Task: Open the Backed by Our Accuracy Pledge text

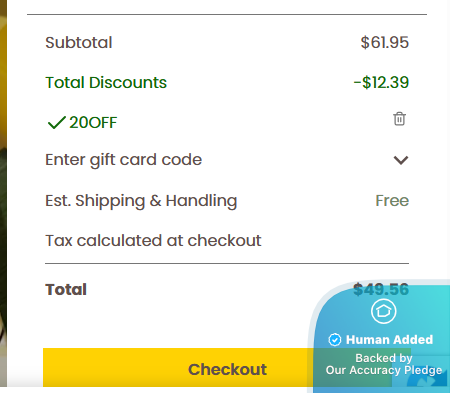Action: point(384,364)
